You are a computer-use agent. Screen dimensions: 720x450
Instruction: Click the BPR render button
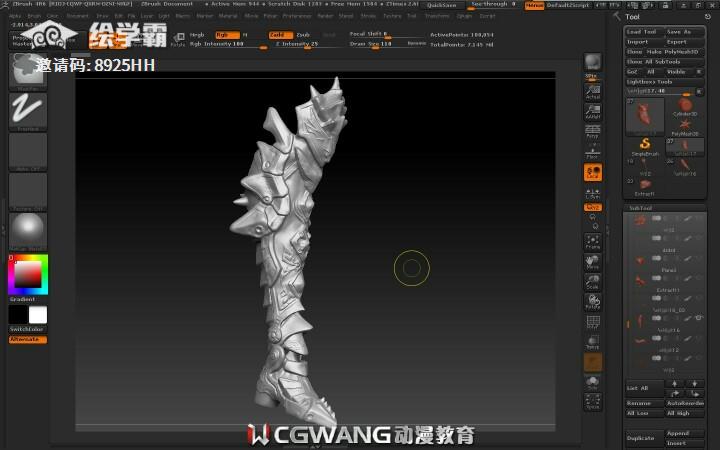(x=592, y=62)
